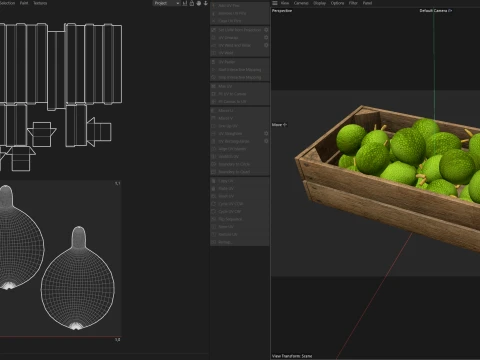480x360 pixels.
Task: Open the viewport hamburger menu
Action: (x=275, y=3)
